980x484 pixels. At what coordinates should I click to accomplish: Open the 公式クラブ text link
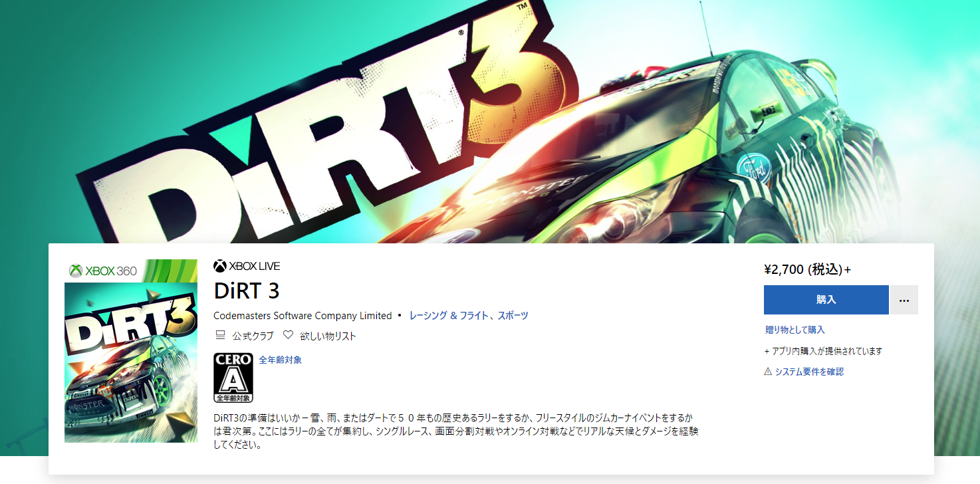pyautogui.click(x=253, y=336)
